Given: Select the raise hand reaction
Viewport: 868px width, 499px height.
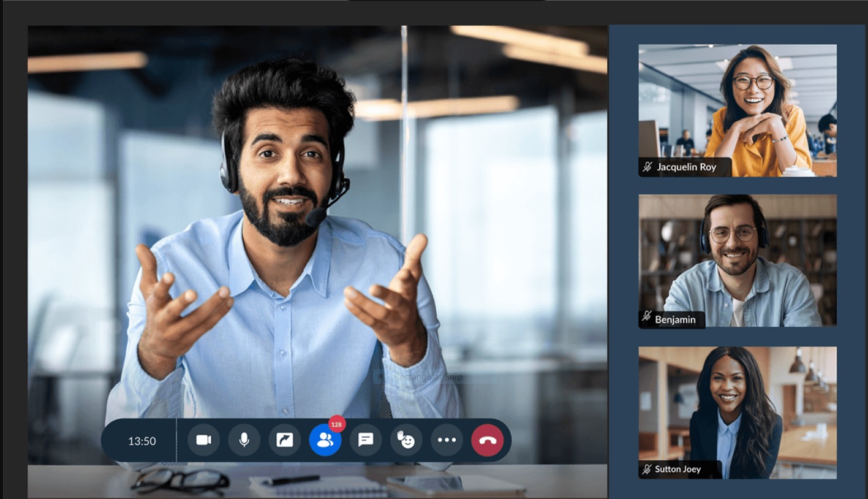Looking at the screenshot, I should pyautogui.click(x=406, y=440).
